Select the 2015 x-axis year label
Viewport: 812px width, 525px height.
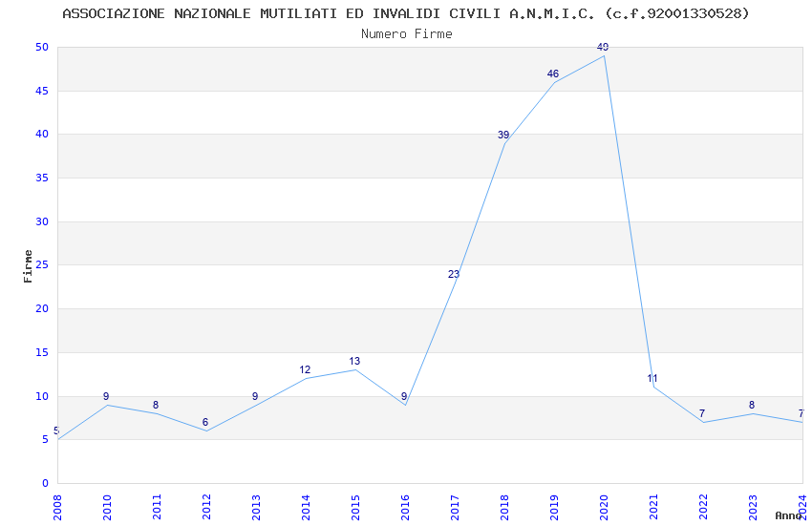[x=355, y=508]
